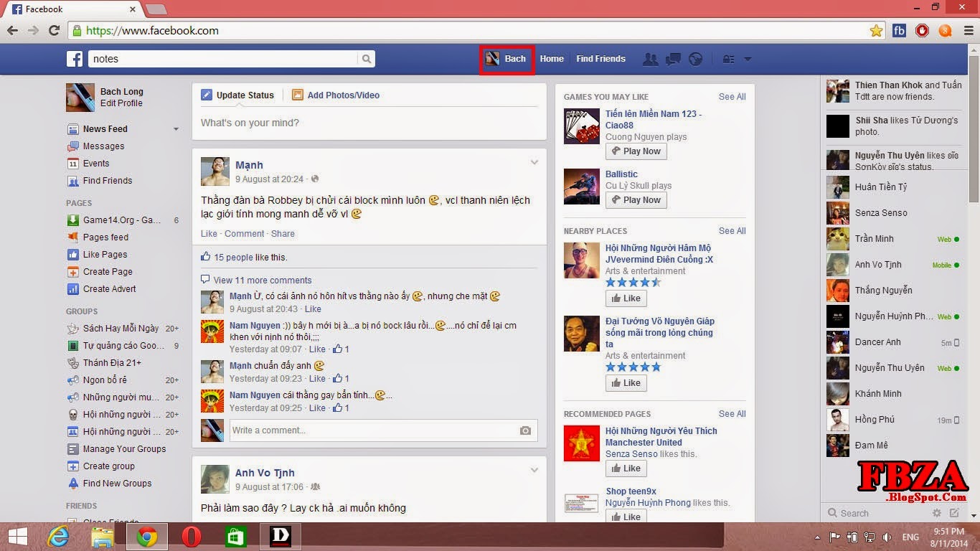Open chat with Hồng Phú
Screen dimensions: 980x551
point(894,420)
